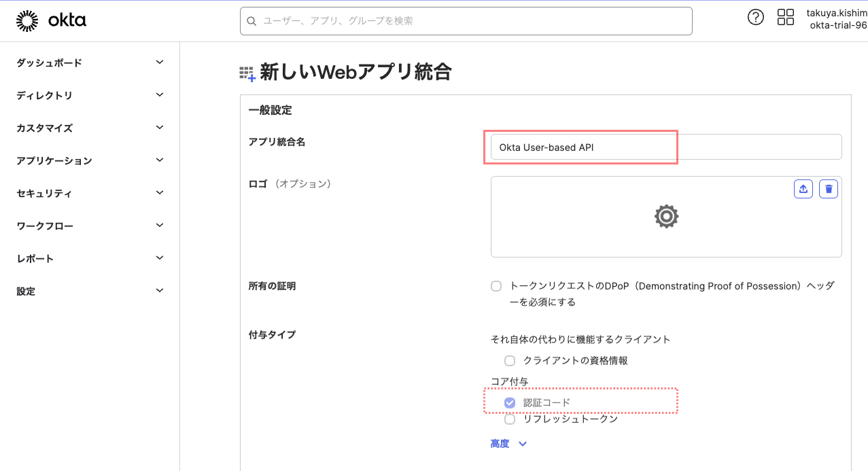The width and height of the screenshot is (868, 471).
Task: Click the new app integration icon beside title
Action: [247, 74]
